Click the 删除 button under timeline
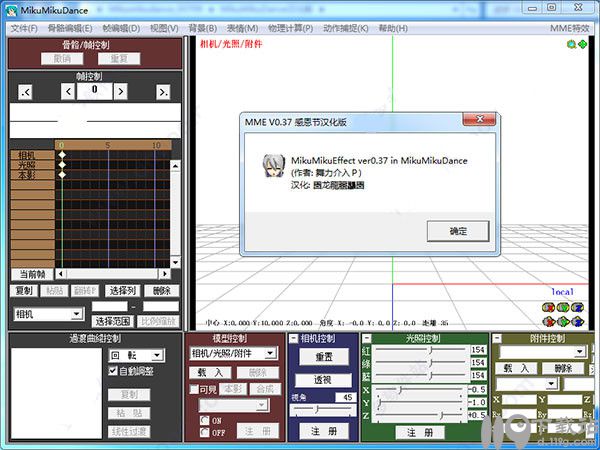600x450 pixels. pyautogui.click(x=161, y=291)
